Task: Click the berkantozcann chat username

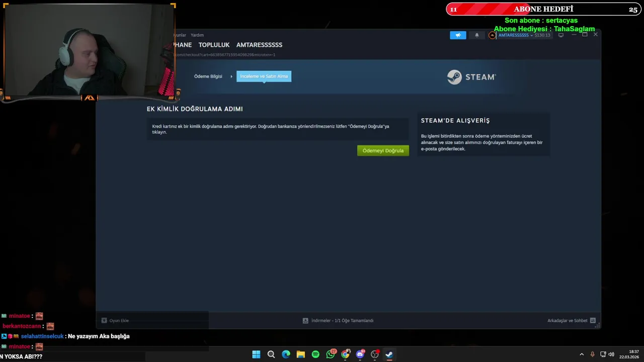Action: tap(22, 326)
